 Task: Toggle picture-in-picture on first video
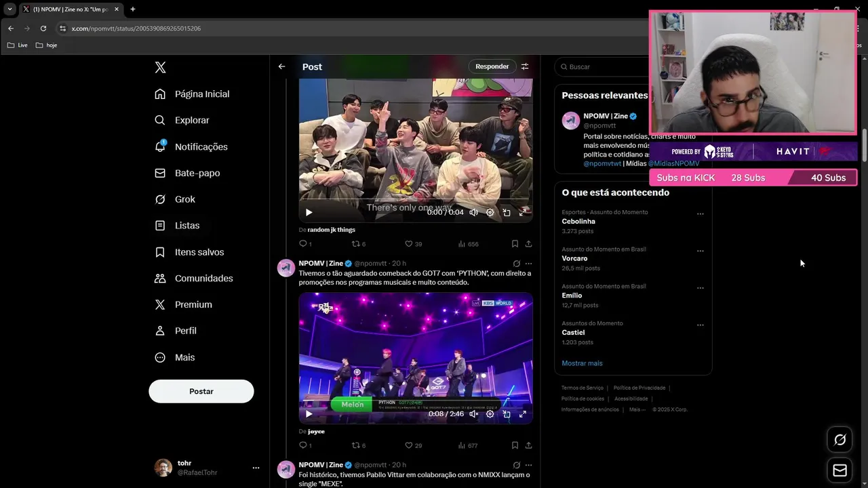[507, 212]
